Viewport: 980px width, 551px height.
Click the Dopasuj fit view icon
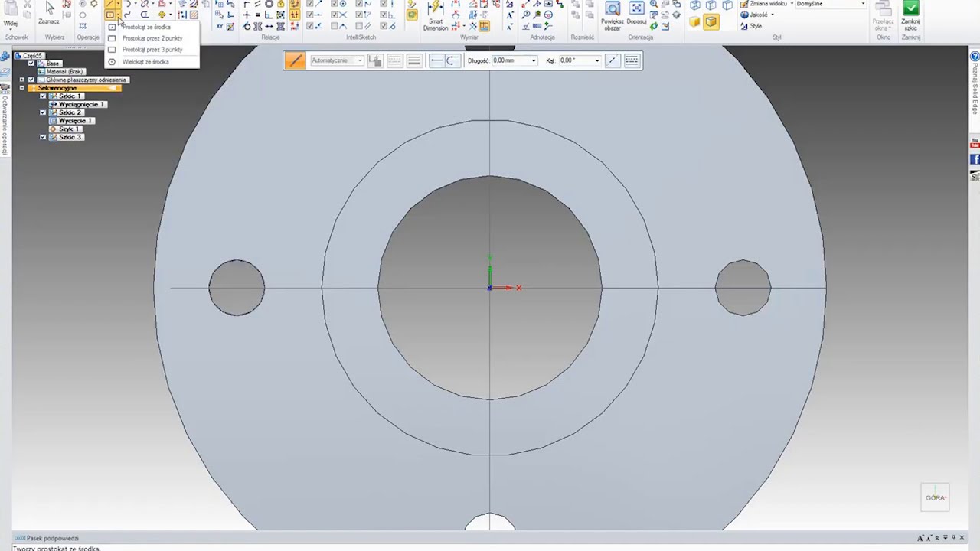click(x=636, y=13)
